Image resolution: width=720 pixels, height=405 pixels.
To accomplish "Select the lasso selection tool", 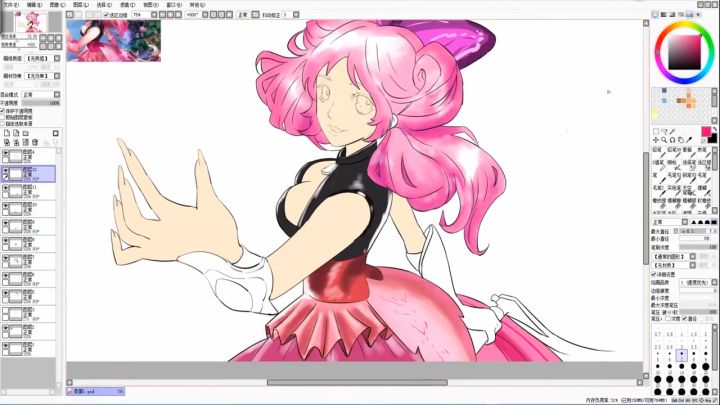I will (x=664, y=131).
